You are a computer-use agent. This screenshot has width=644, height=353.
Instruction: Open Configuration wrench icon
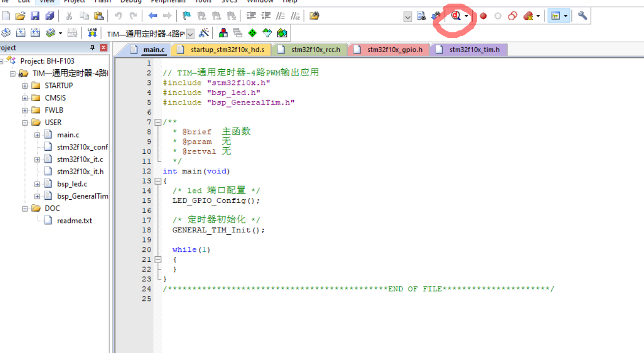tap(582, 16)
